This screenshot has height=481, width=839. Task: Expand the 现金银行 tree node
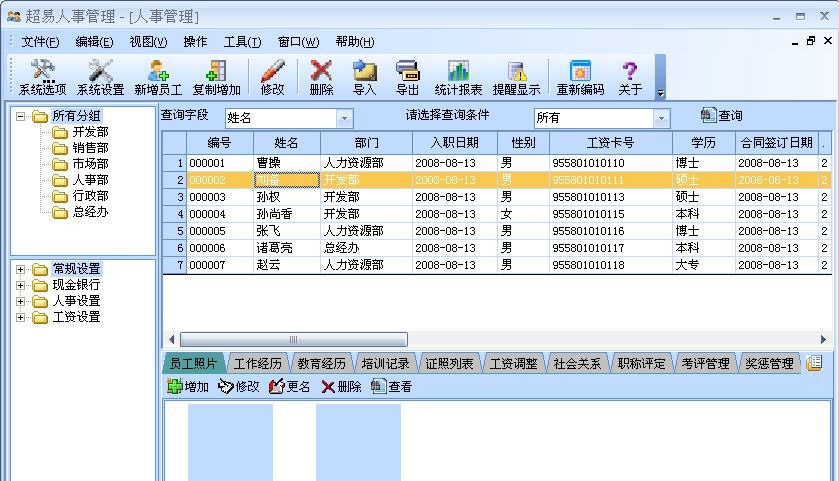click(x=20, y=285)
